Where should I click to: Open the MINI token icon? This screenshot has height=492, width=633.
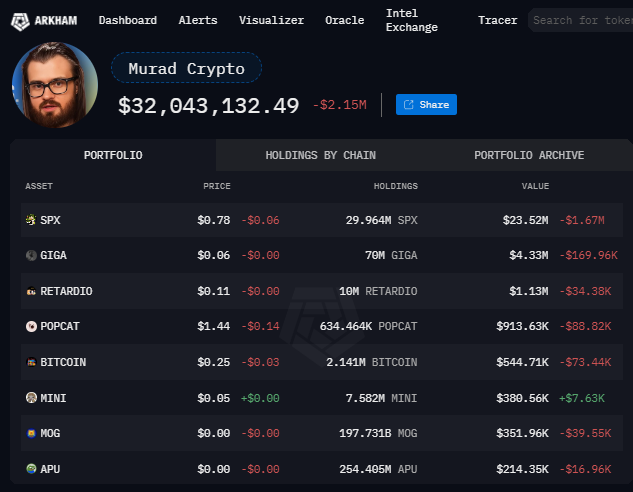coord(31,398)
